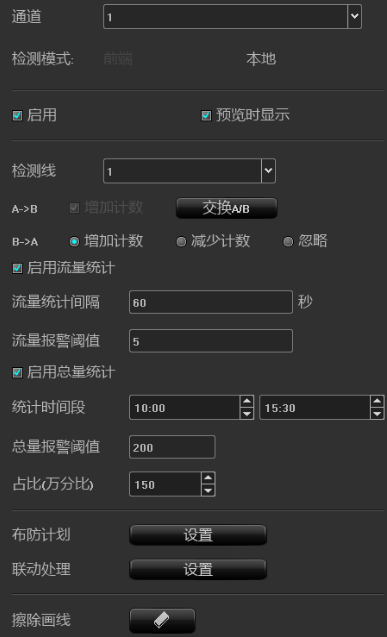
Task: Increase start time 10:00 with up arrow
Action: [x=246, y=401]
